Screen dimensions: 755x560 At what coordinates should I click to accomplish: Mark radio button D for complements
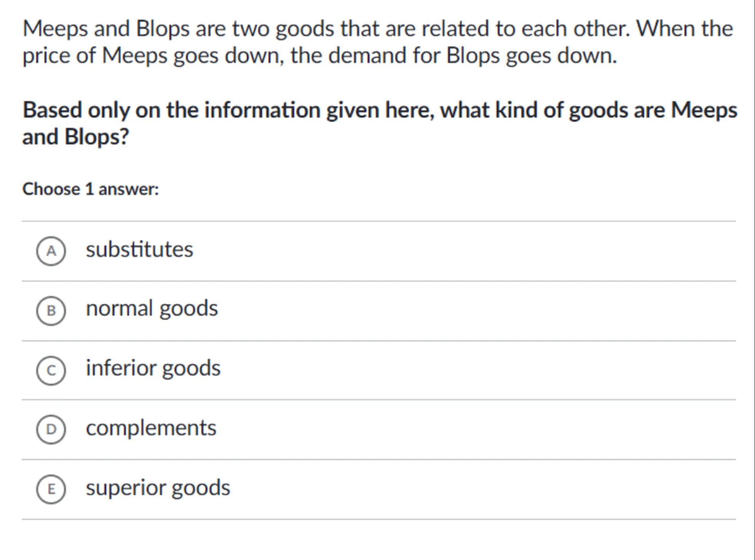51,429
